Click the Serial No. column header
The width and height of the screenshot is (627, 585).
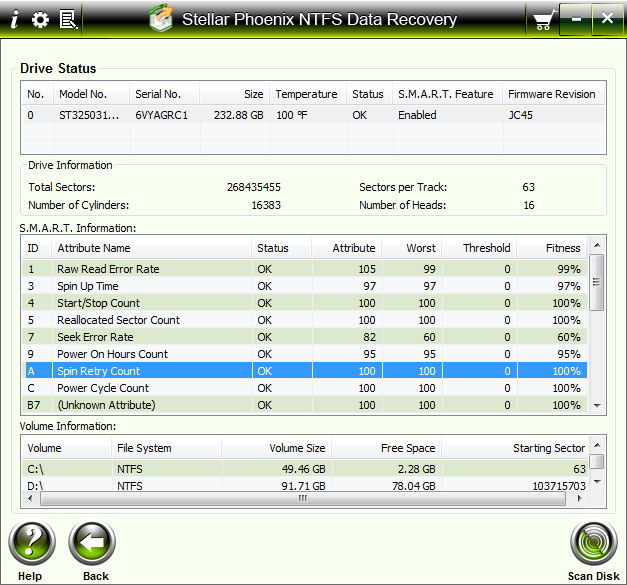coord(165,94)
